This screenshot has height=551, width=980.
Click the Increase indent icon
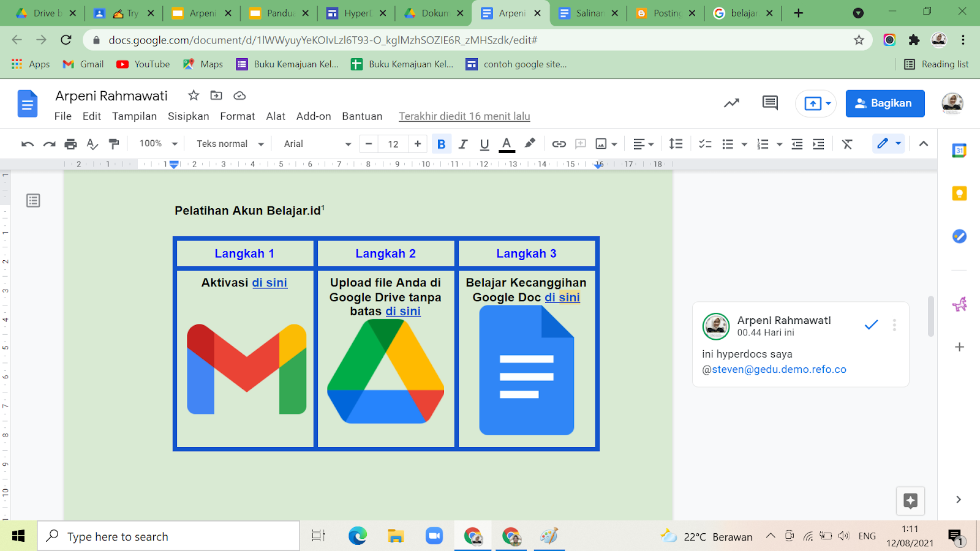[818, 144]
